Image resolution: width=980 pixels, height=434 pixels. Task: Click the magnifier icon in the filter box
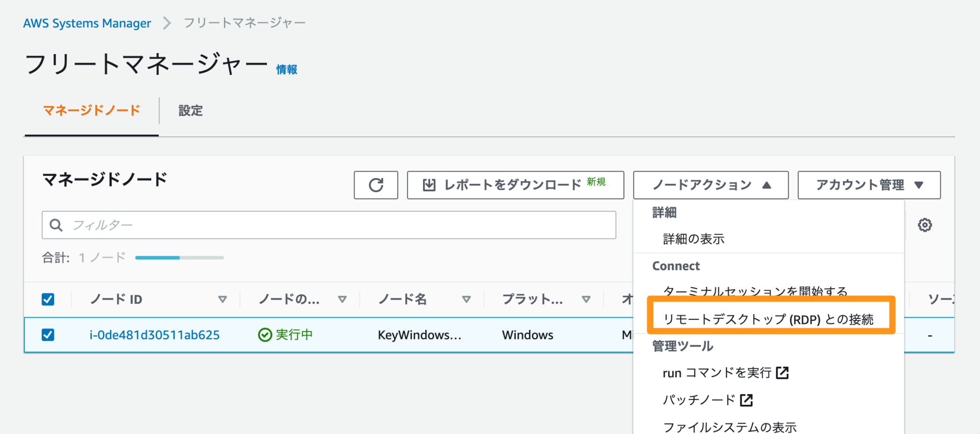(56, 225)
